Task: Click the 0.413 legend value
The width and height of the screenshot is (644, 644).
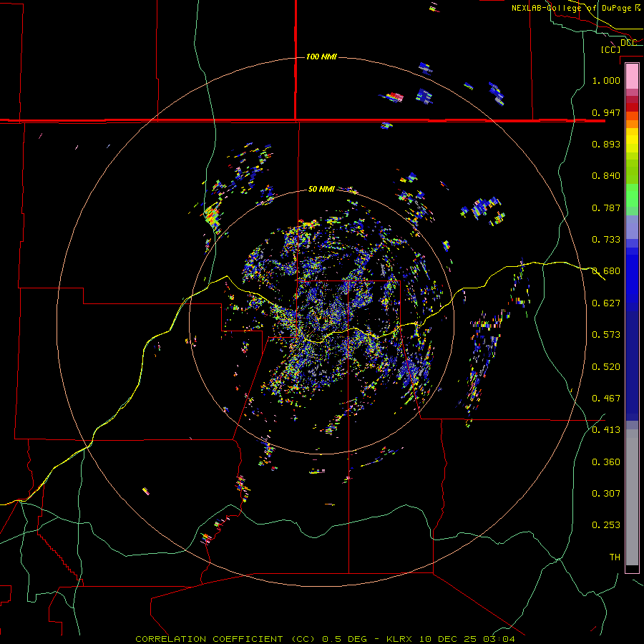Action: (x=606, y=430)
